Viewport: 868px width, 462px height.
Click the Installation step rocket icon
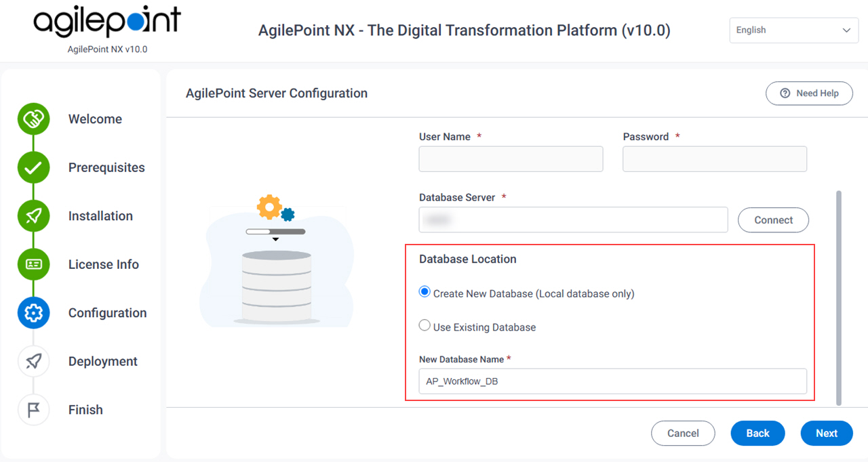tap(34, 216)
